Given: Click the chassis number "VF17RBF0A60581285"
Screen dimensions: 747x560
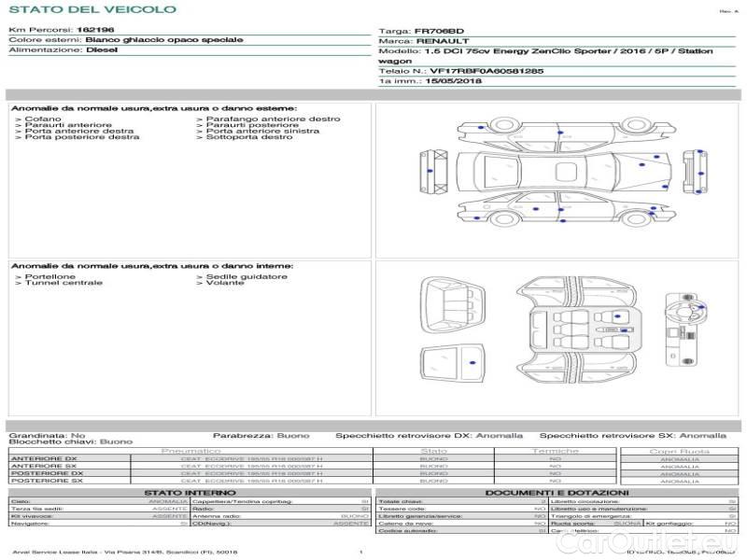Looking at the screenshot, I should click(486, 72).
